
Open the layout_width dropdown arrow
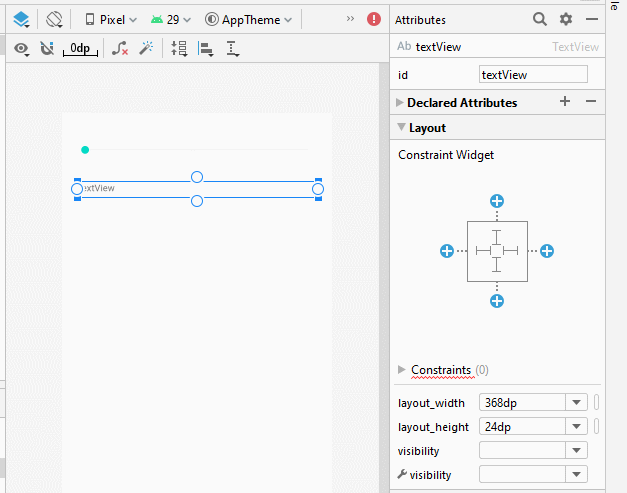tap(576, 402)
